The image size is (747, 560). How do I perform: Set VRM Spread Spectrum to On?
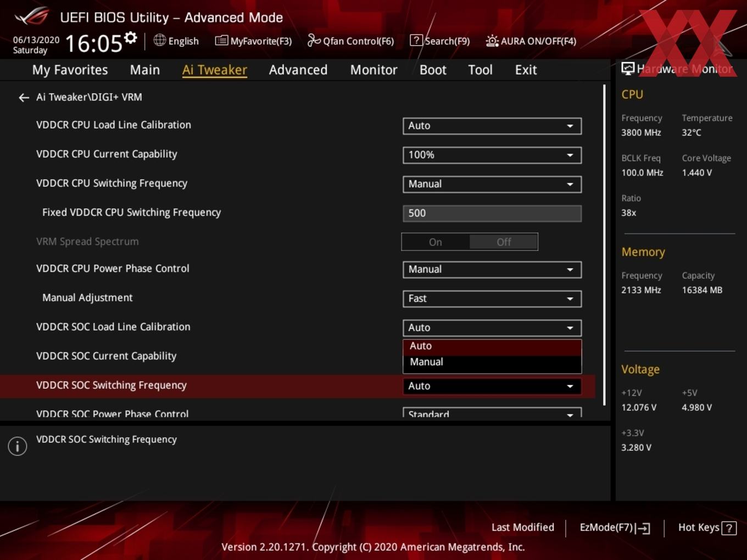tap(436, 242)
